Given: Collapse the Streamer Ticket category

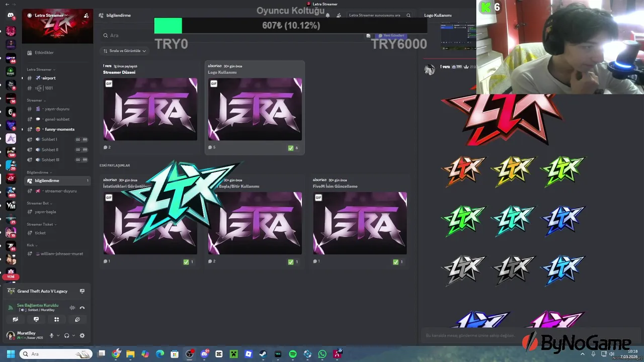Looking at the screenshot, I should click(41, 224).
